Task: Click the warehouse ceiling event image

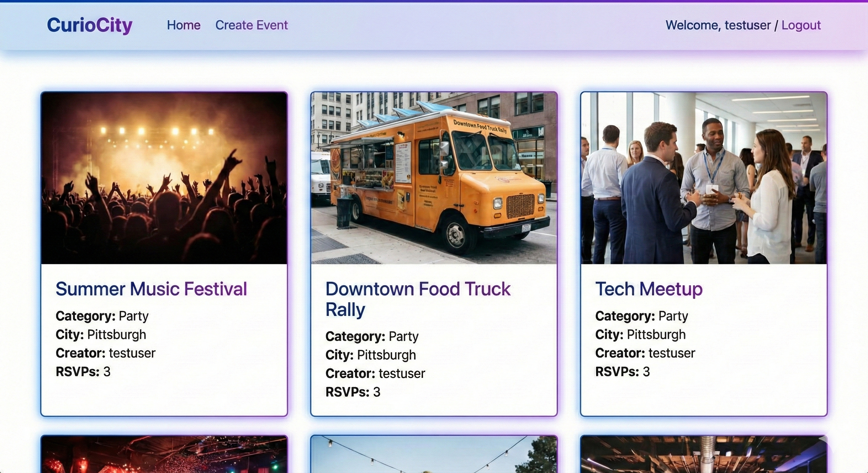Action: click(x=704, y=455)
